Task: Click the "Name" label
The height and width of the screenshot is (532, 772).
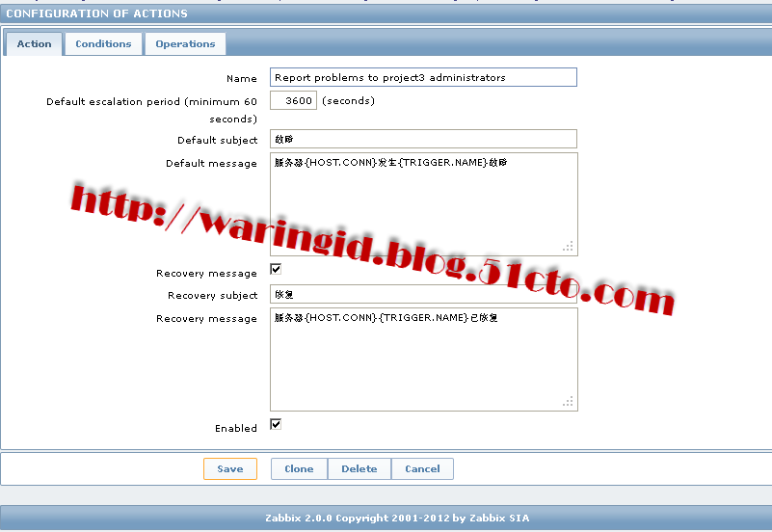Action: click(242, 79)
